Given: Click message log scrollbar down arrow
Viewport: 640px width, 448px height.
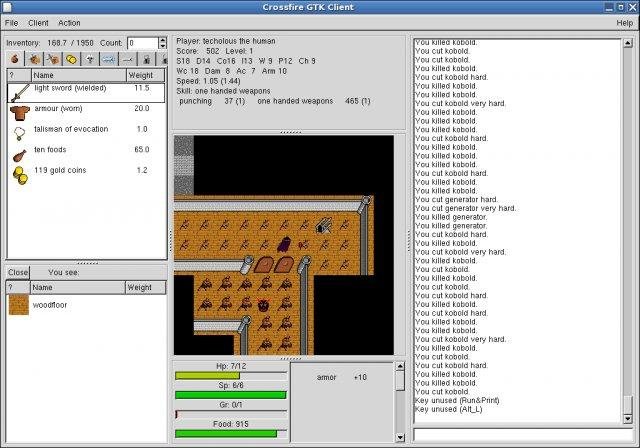Looking at the screenshot, I should coord(628,419).
